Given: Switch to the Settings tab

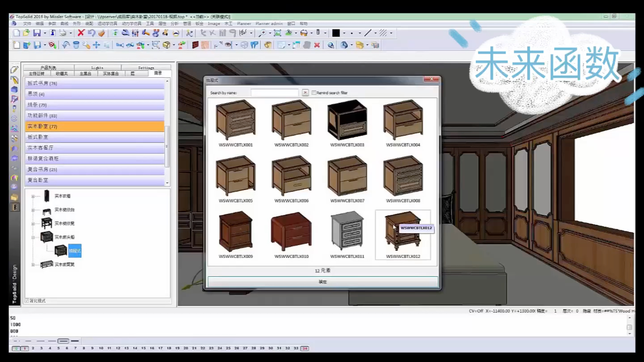Looking at the screenshot, I should click(x=146, y=67).
